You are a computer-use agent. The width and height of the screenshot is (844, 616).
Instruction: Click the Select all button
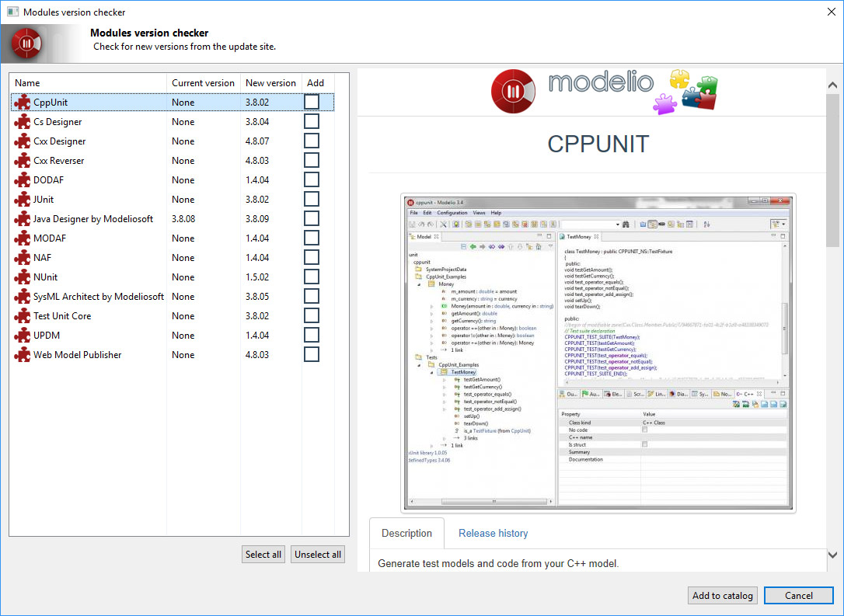[263, 555]
